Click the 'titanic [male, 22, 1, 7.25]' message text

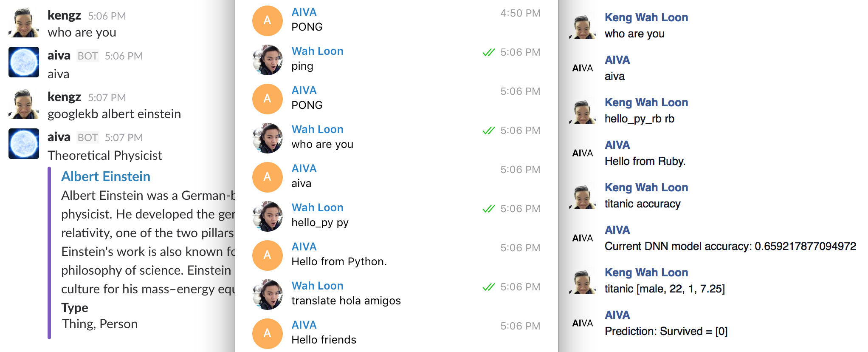pos(665,289)
